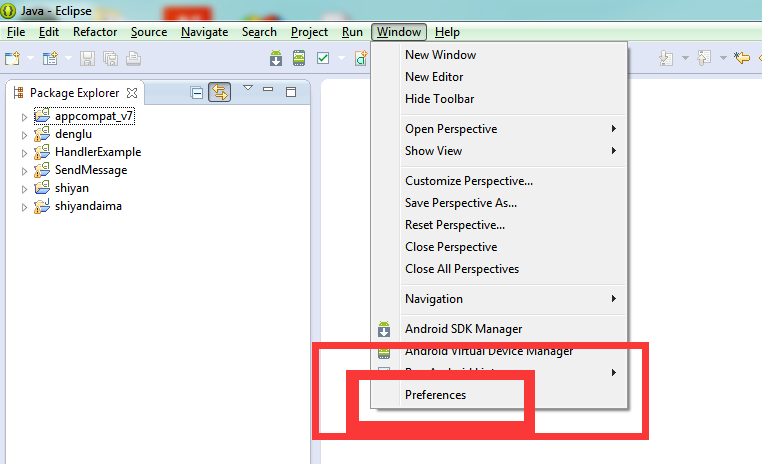
Task: Click the Previous Annotation toolbar icon
Action: coord(704,58)
